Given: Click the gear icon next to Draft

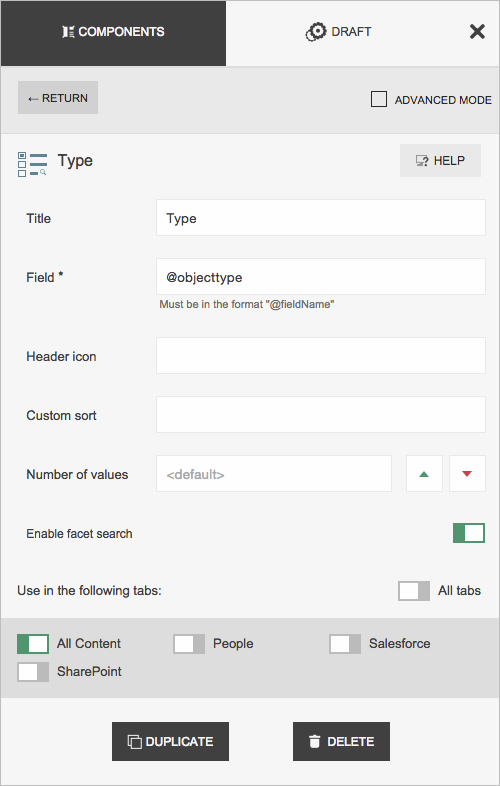Looking at the screenshot, I should point(316,32).
